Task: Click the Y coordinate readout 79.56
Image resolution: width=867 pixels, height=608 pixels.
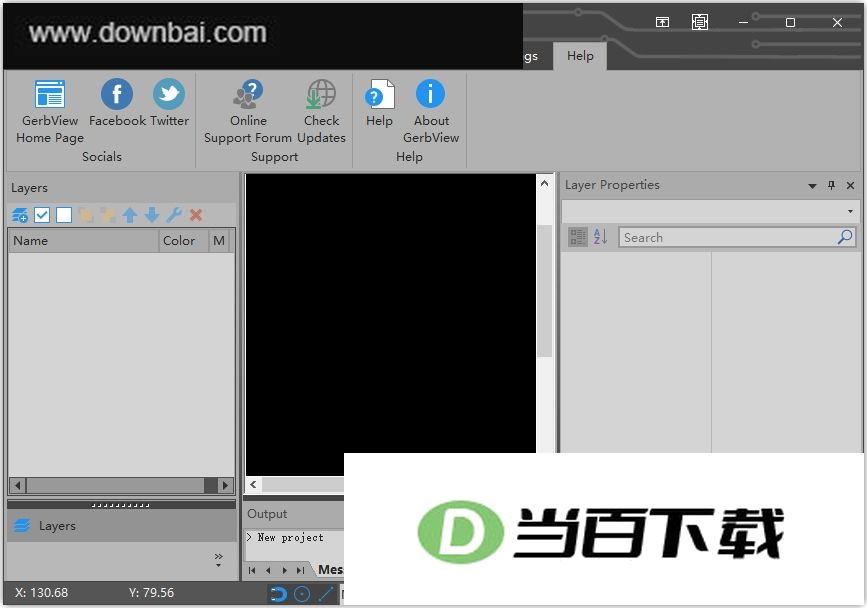Action: tap(152, 593)
